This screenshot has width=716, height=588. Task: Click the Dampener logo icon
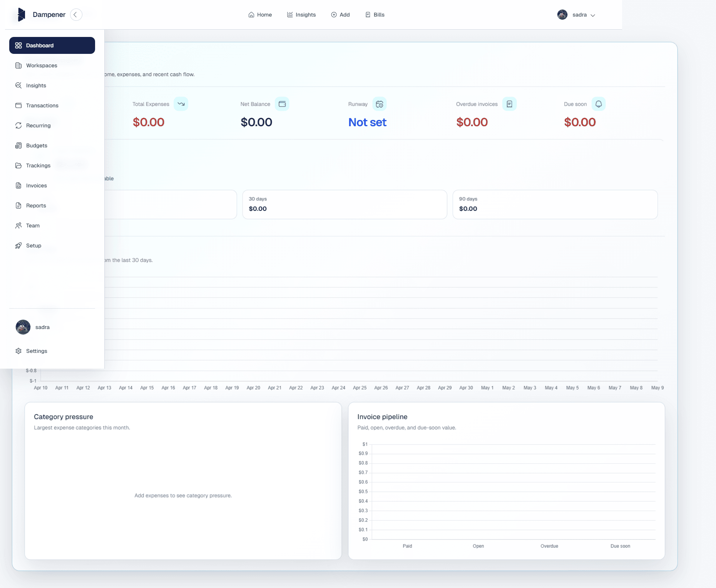click(x=22, y=15)
